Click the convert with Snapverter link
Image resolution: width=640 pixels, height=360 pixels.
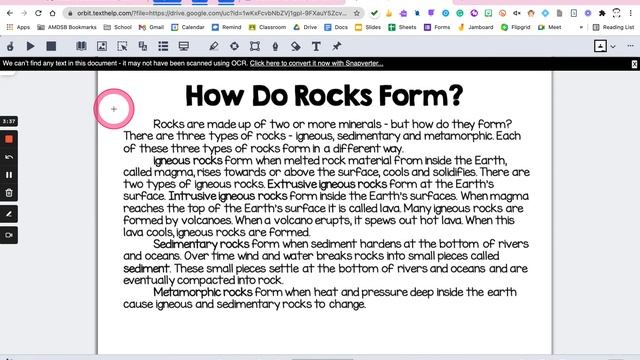click(x=316, y=63)
